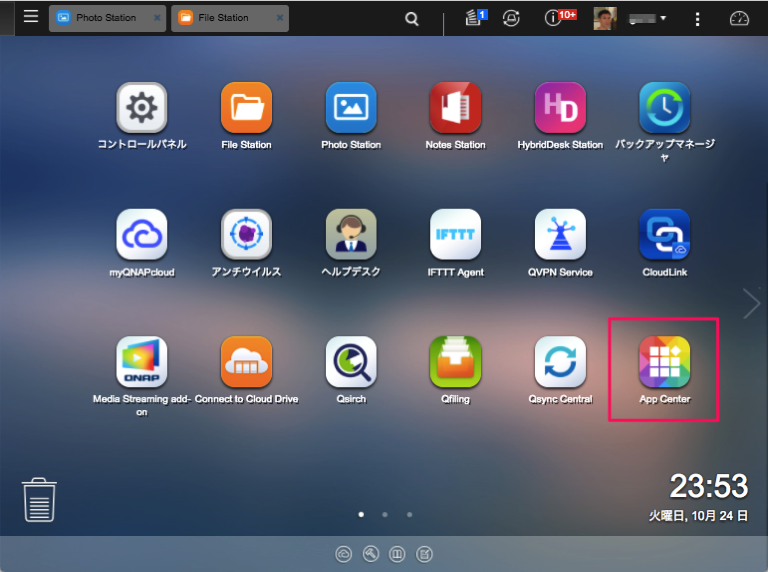Launch Connect to Cloud Drive
768x572 pixels.
pyautogui.click(x=246, y=361)
